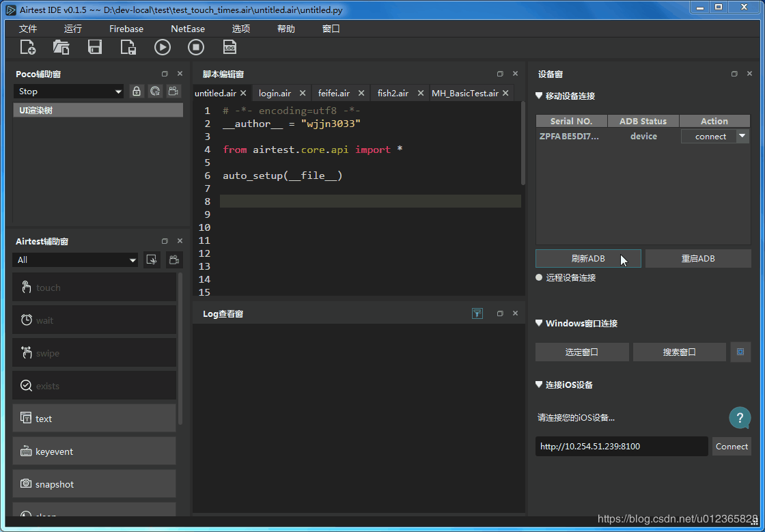Select the UI渲染树 tree row

tap(98, 110)
